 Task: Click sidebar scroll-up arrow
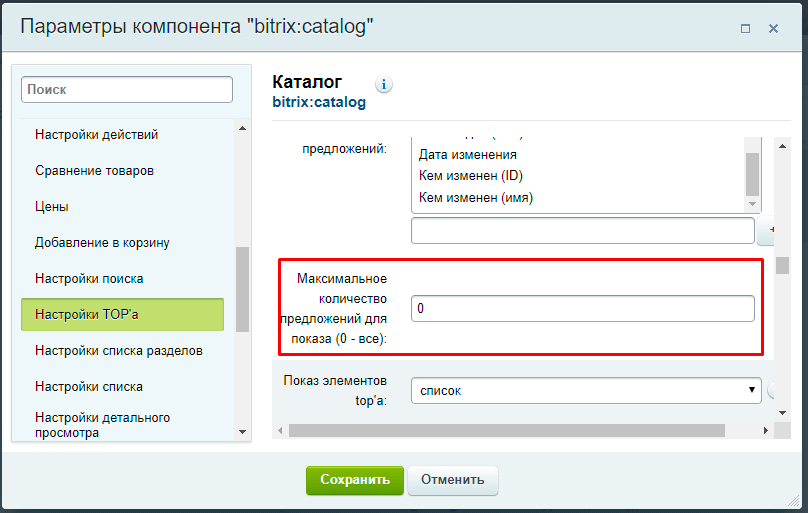point(242,127)
